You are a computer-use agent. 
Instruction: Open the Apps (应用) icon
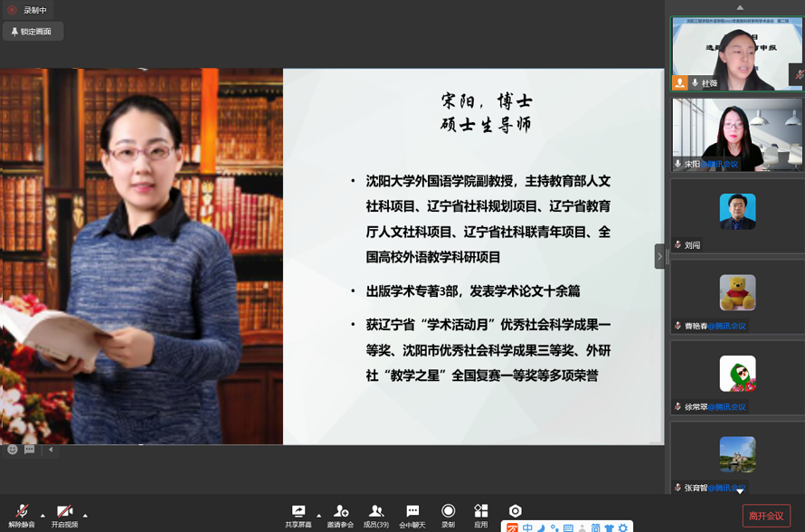[x=481, y=514]
